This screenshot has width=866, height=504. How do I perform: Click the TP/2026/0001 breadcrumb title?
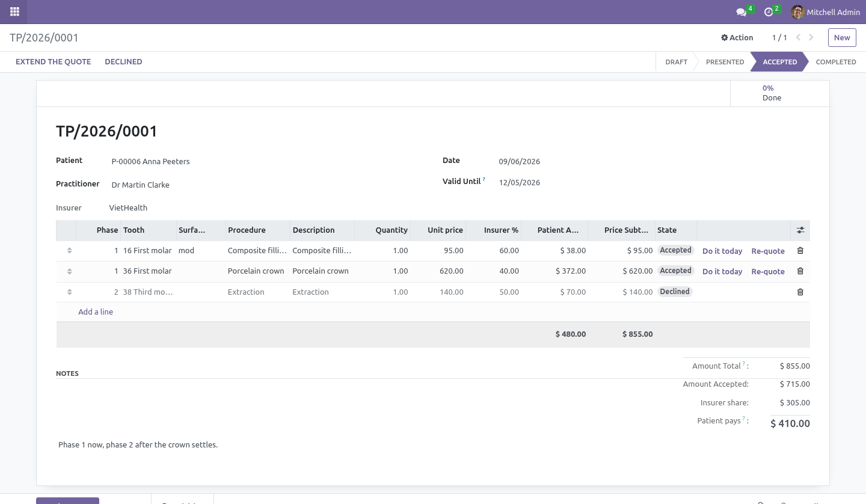point(44,37)
